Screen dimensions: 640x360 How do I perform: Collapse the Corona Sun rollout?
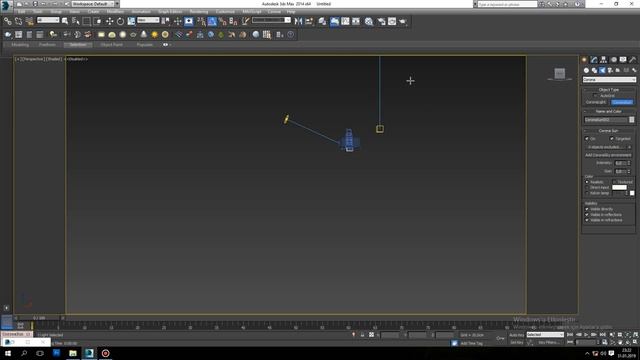click(609, 131)
